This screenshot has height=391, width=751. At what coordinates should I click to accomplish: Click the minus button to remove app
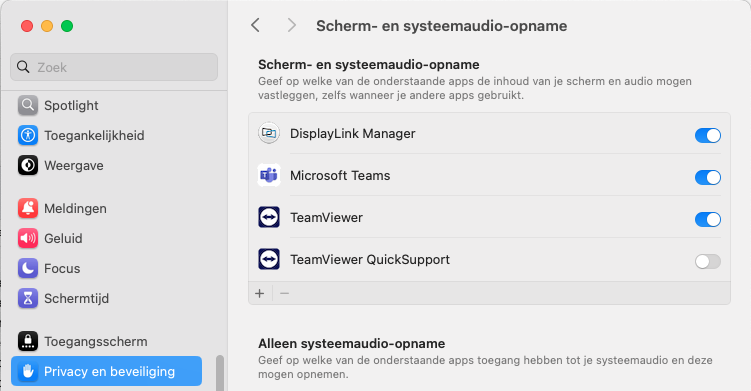pyautogui.click(x=284, y=293)
